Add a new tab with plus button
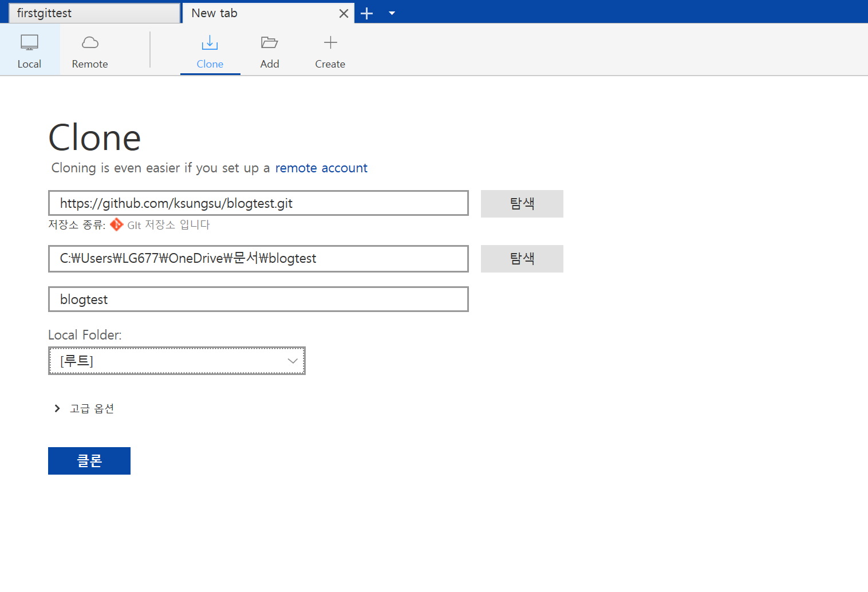The image size is (868, 592). point(367,14)
